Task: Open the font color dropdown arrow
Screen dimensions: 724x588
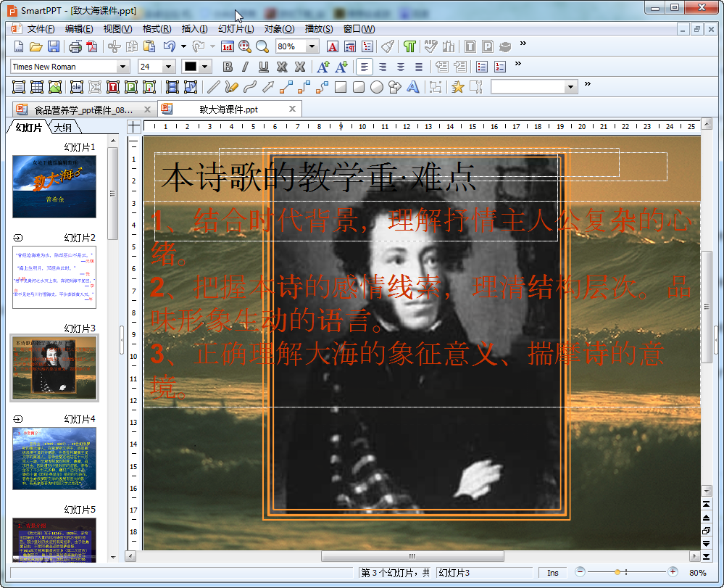Action: [x=205, y=67]
